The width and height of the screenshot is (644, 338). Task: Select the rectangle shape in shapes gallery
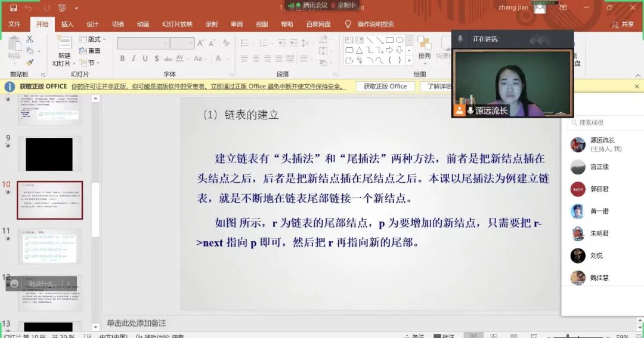coord(389,41)
